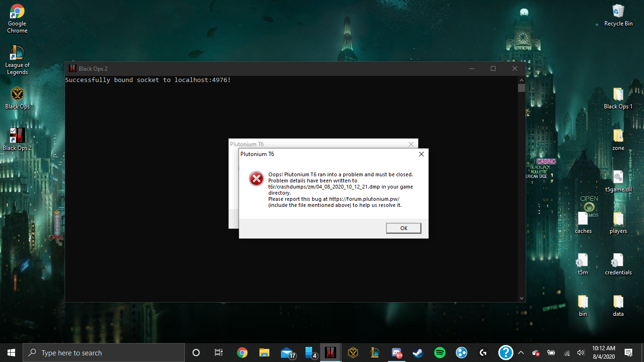Select the players folder on the desktop
This screenshot has height=362, width=644.
click(x=618, y=222)
